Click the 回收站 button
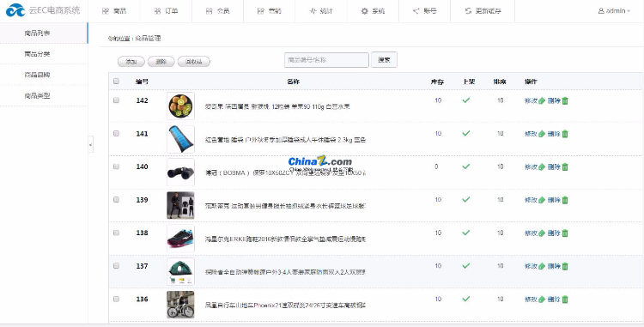This screenshot has height=327, width=644. [194, 62]
